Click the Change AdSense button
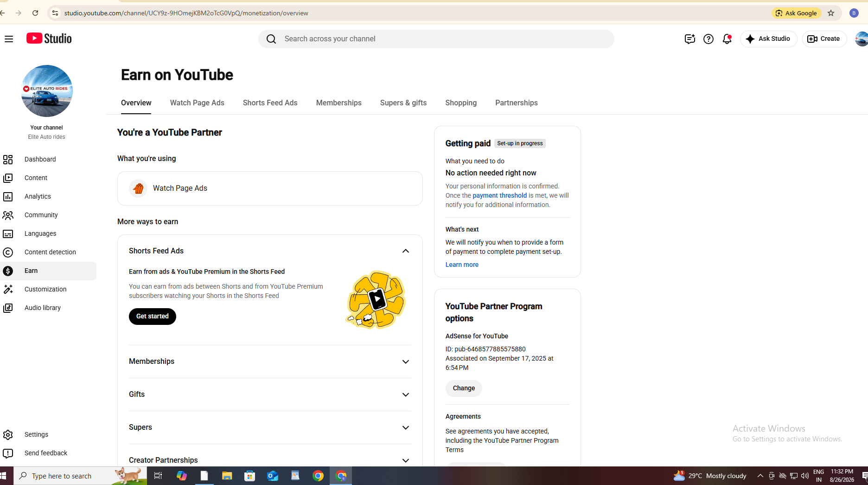Viewport: 868px width, 485px height. (464, 388)
